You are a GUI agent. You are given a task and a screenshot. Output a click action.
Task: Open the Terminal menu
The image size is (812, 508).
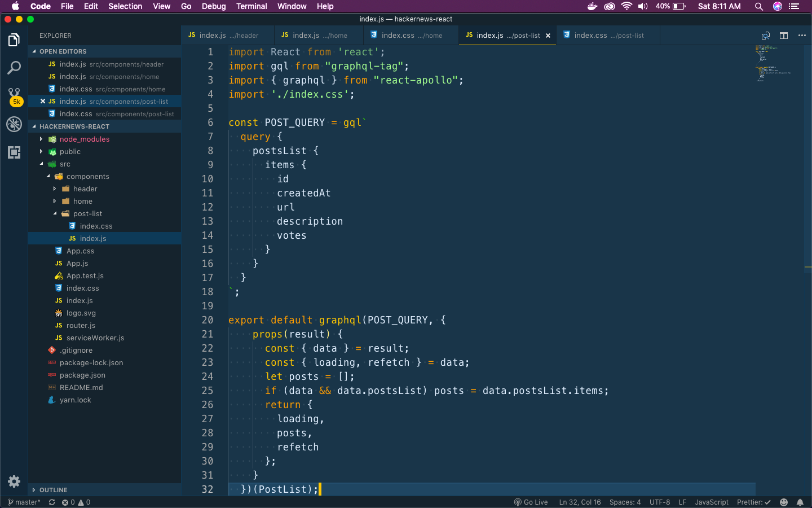pos(251,6)
